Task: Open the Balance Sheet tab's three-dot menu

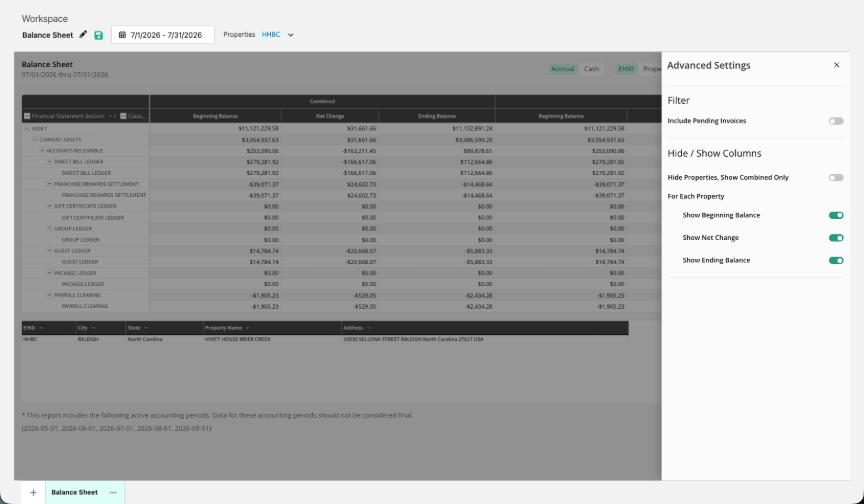Action: pos(113,492)
